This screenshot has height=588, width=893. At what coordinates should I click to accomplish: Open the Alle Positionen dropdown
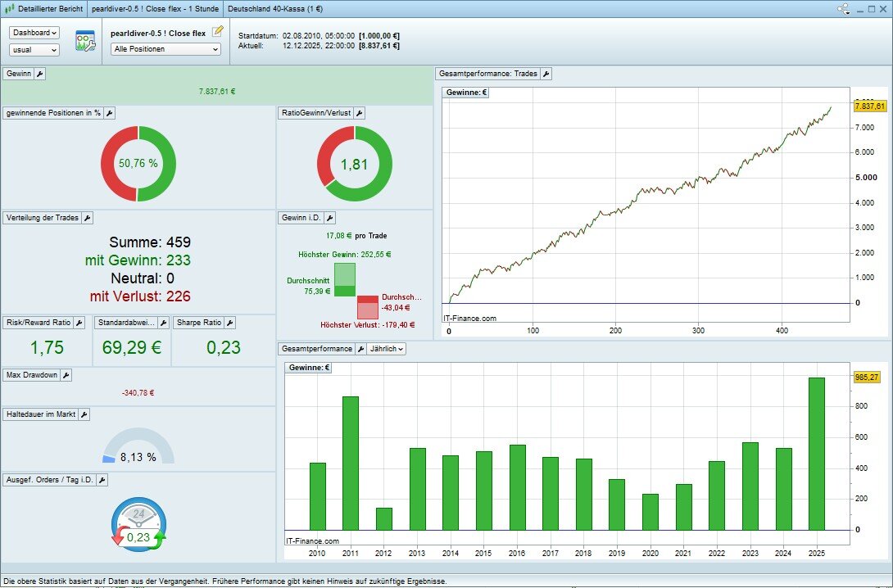point(166,49)
